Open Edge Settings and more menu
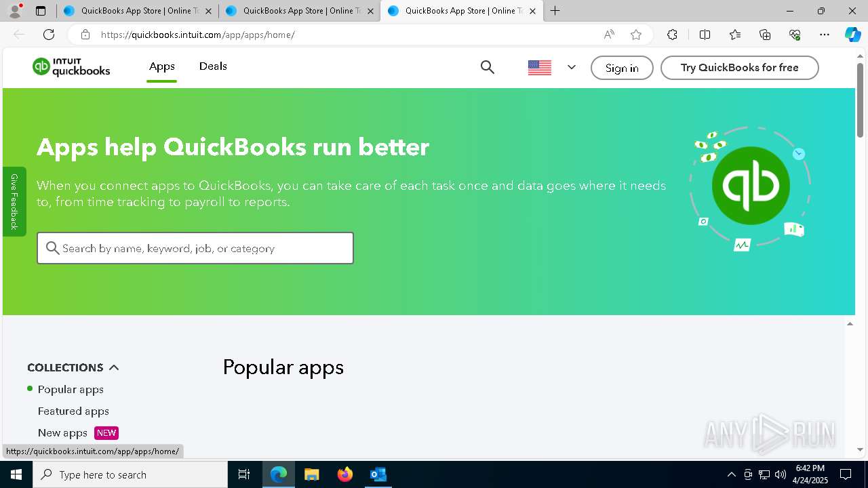 point(825,35)
